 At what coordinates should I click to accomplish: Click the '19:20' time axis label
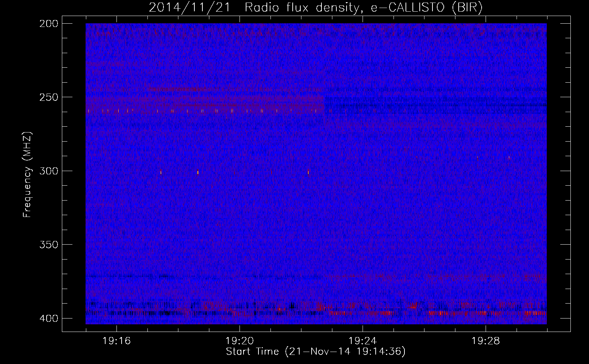pyautogui.click(x=240, y=341)
